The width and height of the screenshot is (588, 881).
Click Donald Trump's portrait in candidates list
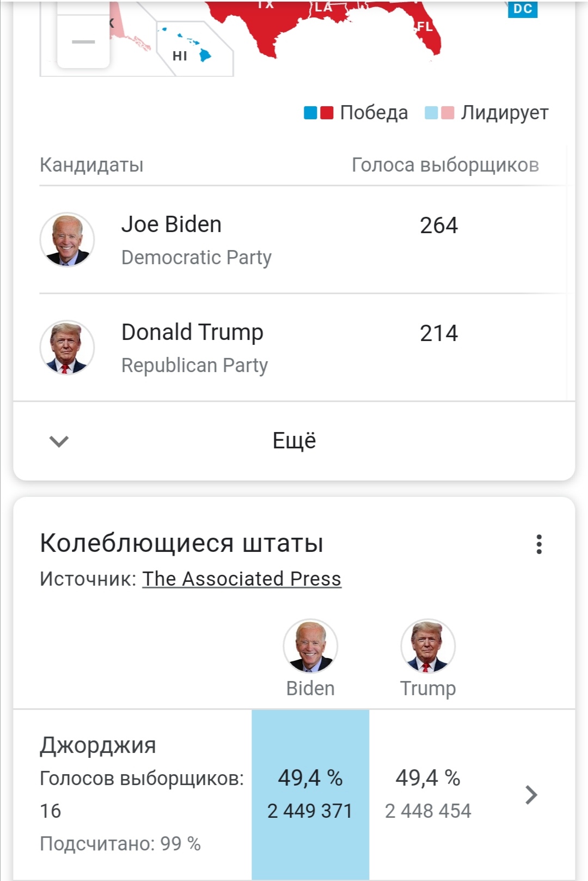click(x=67, y=348)
